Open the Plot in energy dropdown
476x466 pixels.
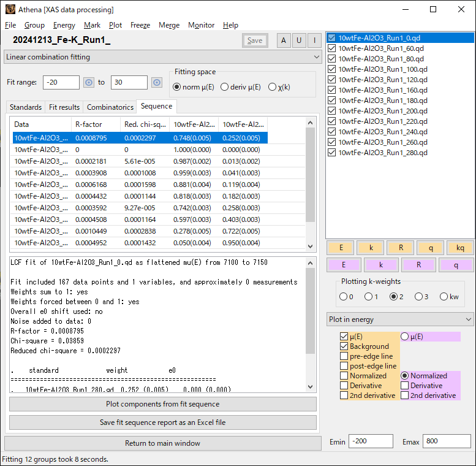coord(400,319)
